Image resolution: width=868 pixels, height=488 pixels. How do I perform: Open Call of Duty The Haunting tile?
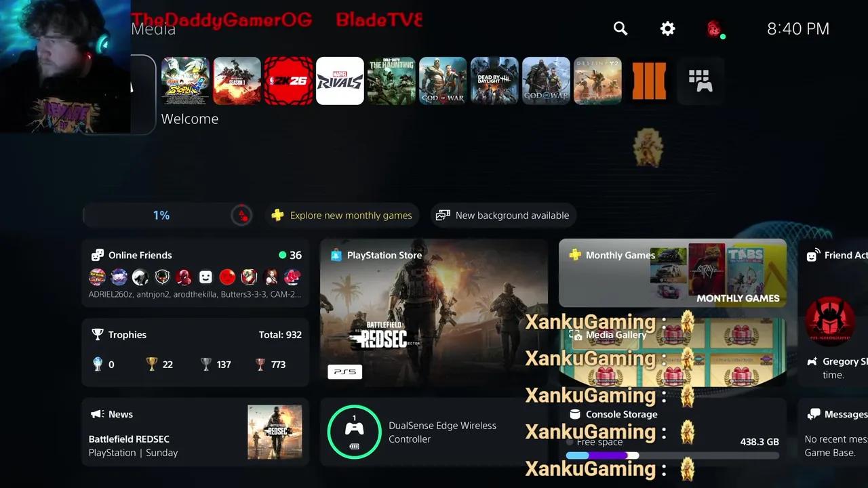(392, 81)
